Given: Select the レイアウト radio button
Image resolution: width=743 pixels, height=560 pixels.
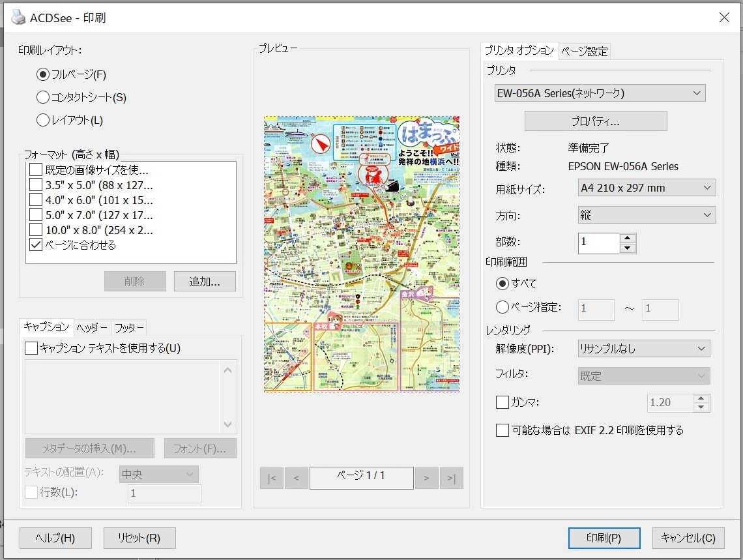Looking at the screenshot, I should (43, 120).
